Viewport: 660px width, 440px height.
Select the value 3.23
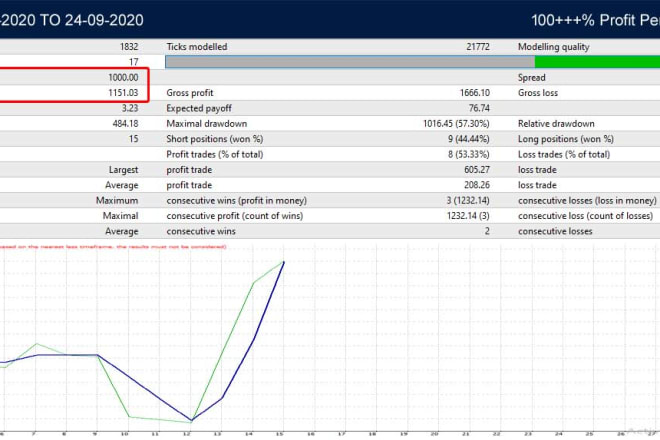[130, 108]
